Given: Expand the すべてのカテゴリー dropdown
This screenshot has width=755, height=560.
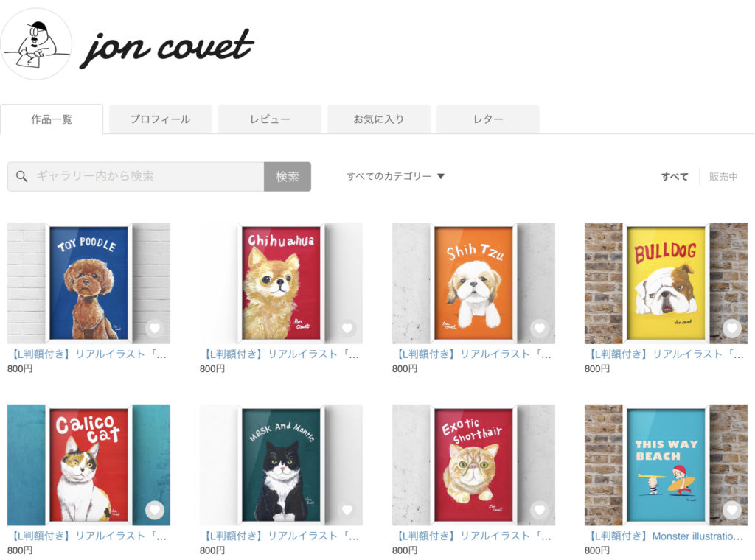Looking at the screenshot, I should (x=395, y=176).
